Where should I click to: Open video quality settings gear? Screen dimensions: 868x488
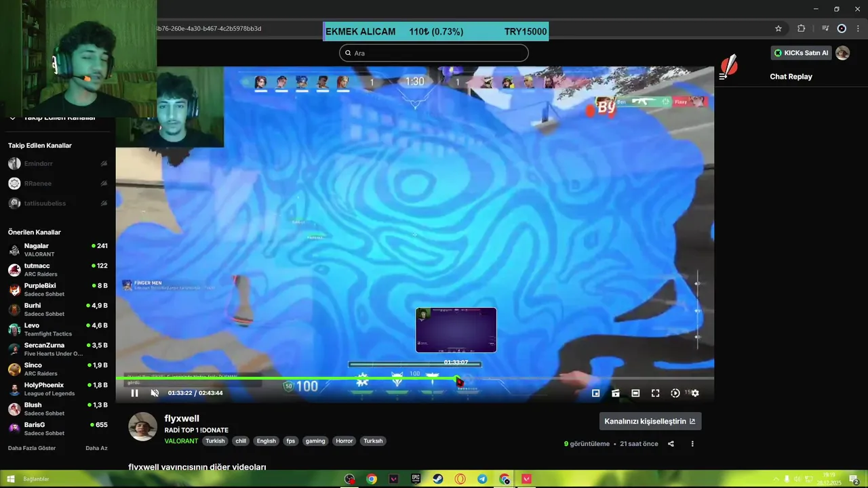tap(694, 393)
